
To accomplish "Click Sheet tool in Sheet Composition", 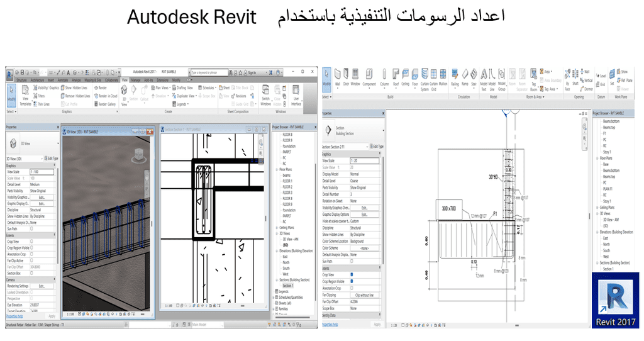I will pos(225,88).
